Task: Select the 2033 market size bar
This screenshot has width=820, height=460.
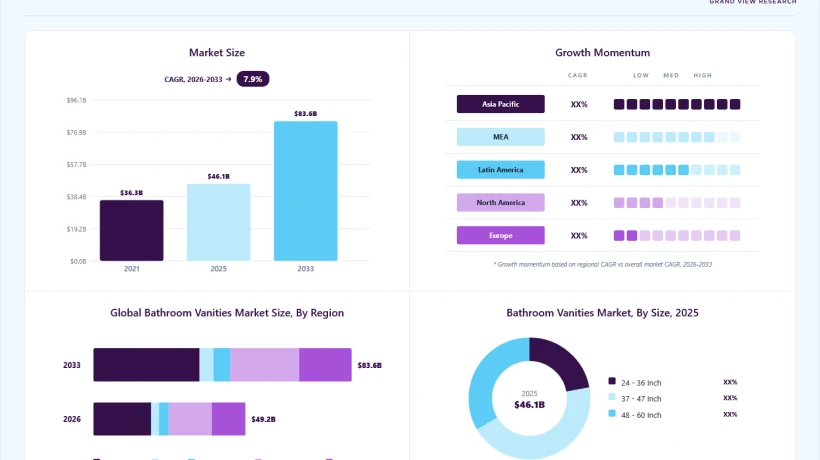Action: pyautogui.click(x=305, y=191)
